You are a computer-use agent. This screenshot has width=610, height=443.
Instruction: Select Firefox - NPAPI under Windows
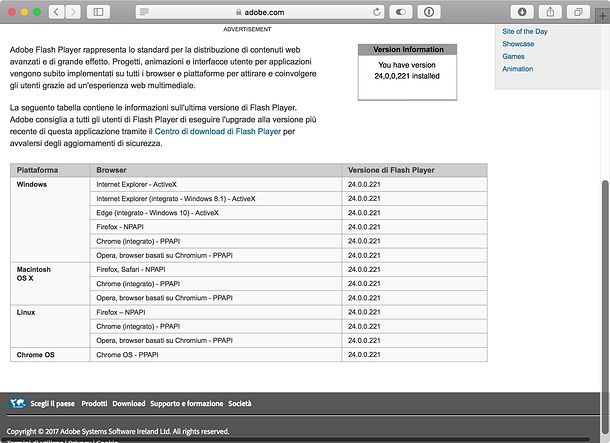coord(288,227)
